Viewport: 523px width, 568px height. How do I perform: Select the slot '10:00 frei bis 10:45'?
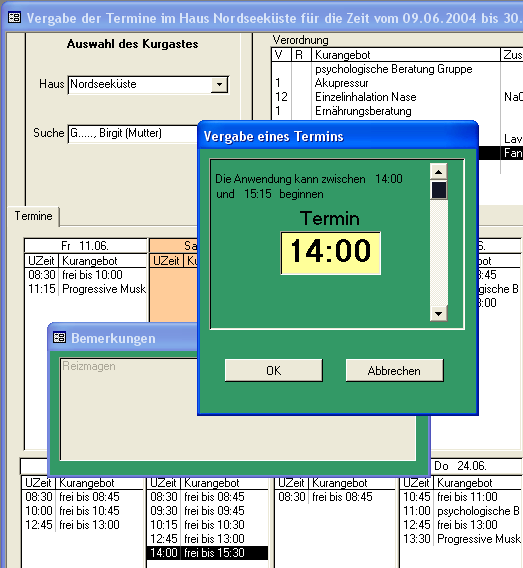pos(83,511)
